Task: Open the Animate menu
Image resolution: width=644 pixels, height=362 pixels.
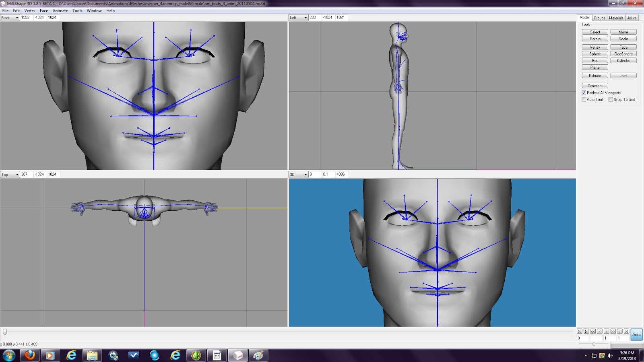Action: point(60,10)
